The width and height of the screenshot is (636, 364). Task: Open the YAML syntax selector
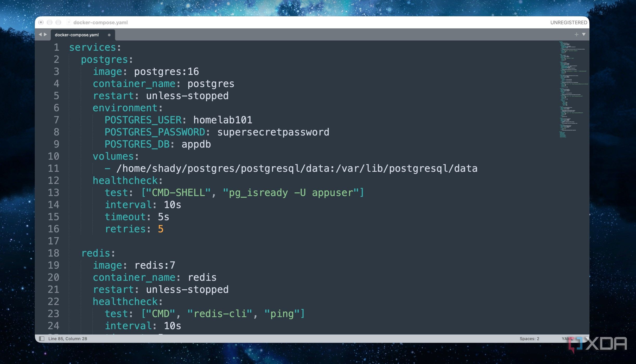click(567, 339)
